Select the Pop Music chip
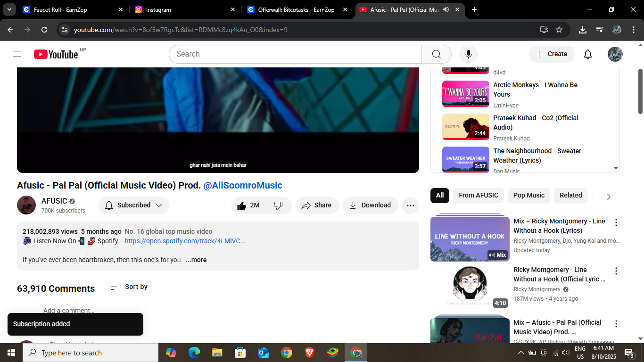Viewport: 644px width, 362px height. click(x=529, y=195)
